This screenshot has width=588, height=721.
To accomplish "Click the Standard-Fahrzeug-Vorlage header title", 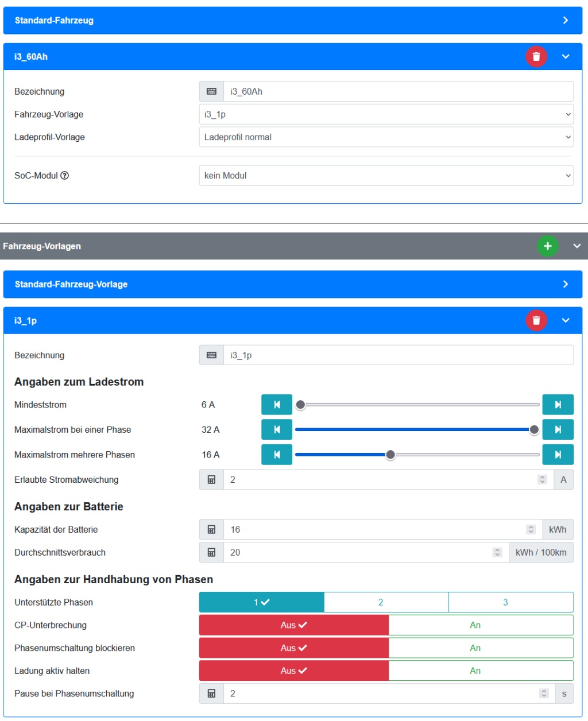I will 71,284.
